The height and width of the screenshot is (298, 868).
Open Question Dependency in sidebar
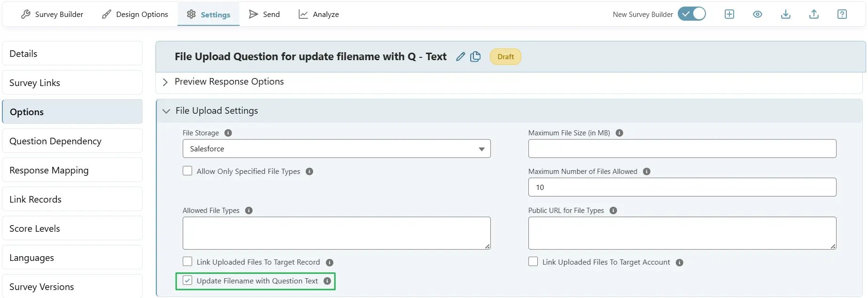click(72, 141)
